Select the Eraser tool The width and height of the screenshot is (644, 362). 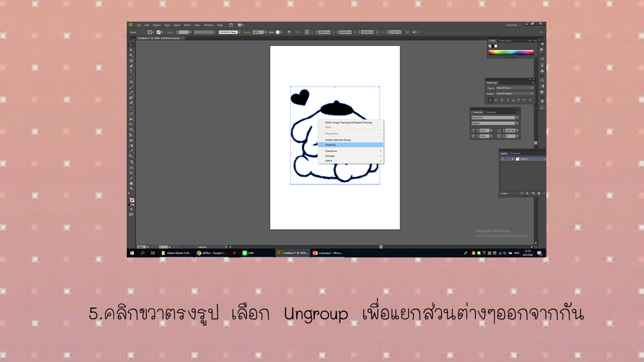pos(132,103)
